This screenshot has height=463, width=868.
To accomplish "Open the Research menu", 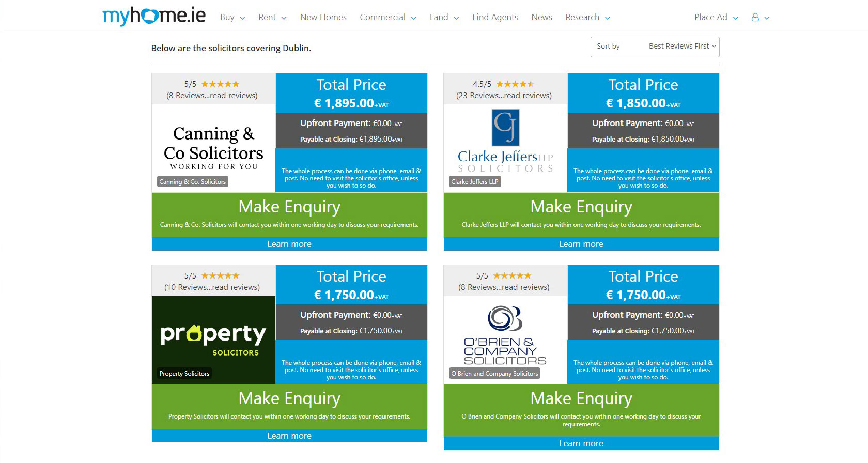I will pos(582,17).
